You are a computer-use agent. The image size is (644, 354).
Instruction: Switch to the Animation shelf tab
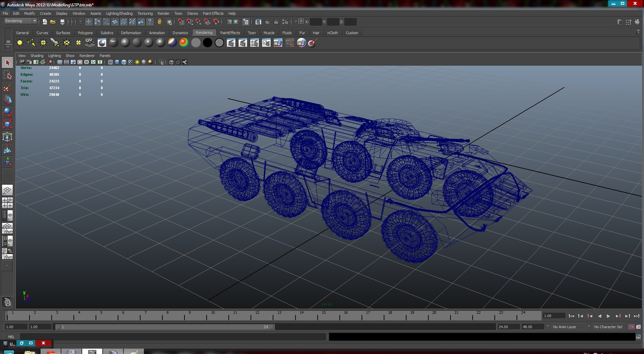157,33
